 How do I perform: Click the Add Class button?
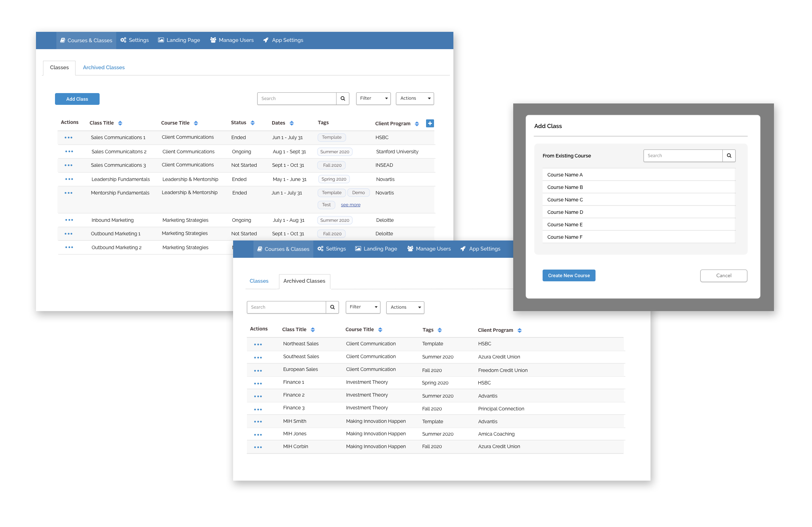pyautogui.click(x=77, y=99)
